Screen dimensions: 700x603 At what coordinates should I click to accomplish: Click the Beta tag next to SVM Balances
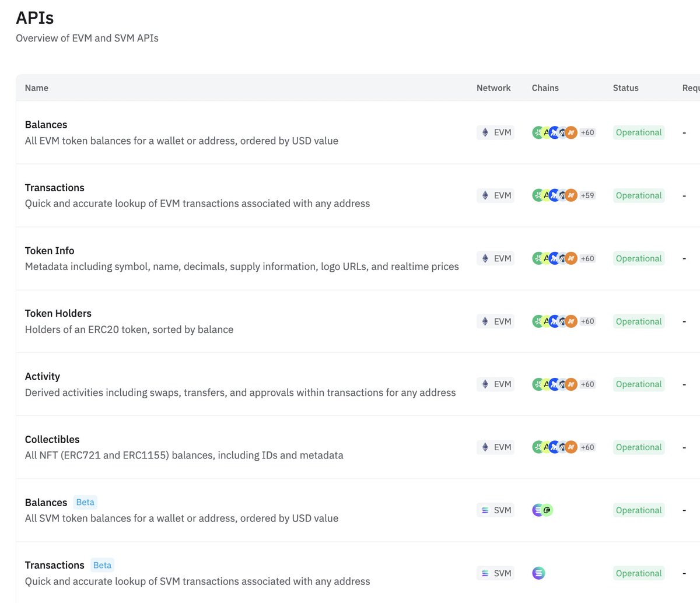[85, 503]
